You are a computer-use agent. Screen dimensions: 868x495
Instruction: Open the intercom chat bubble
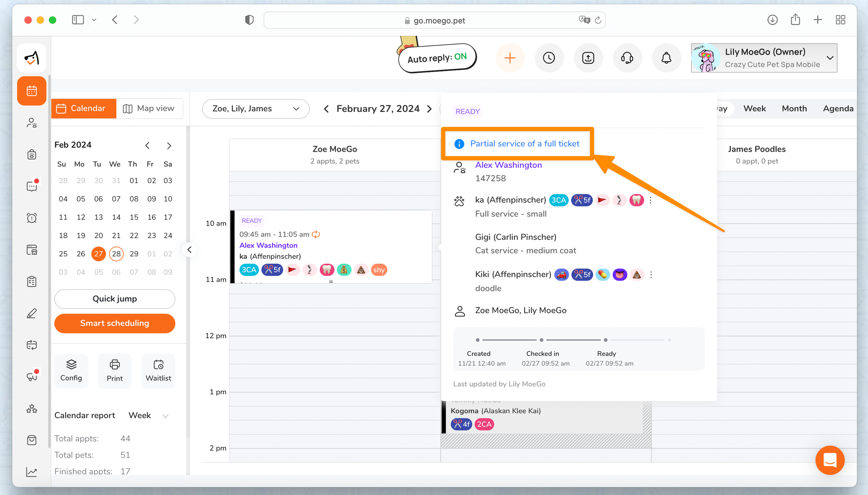coord(829,460)
